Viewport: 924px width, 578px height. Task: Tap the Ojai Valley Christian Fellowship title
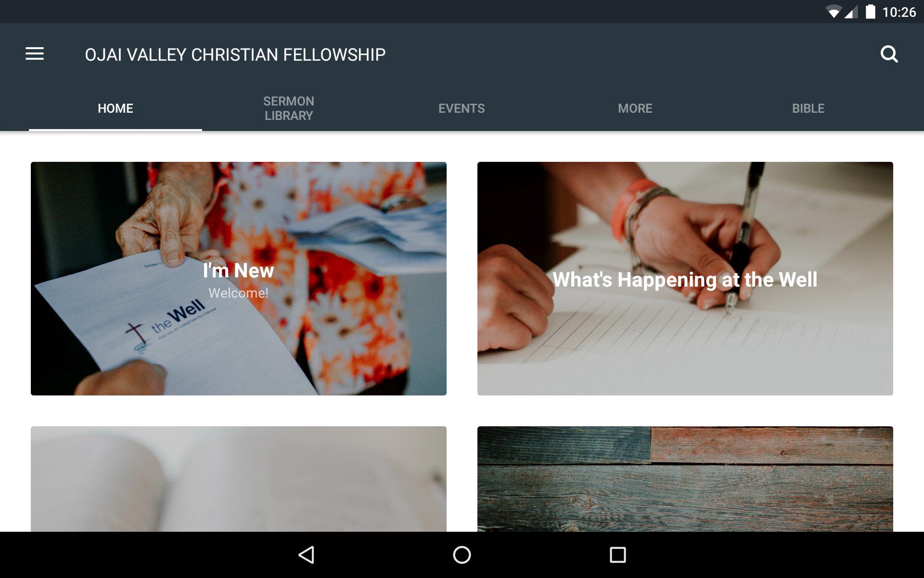click(x=235, y=55)
